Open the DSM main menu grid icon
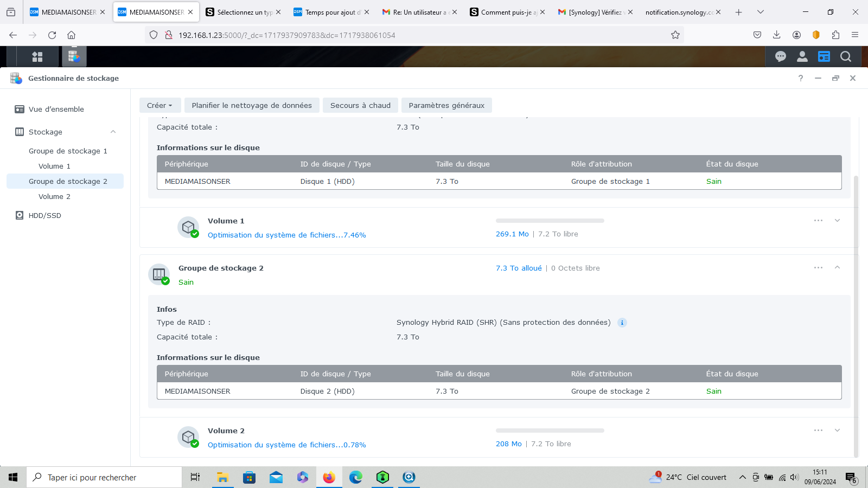The height and width of the screenshot is (488, 868). pyautogui.click(x=37, y=56)
